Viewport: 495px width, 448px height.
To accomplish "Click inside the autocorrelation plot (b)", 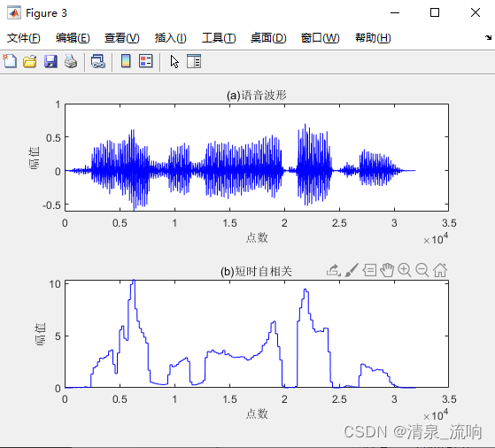I will point(257,334).
